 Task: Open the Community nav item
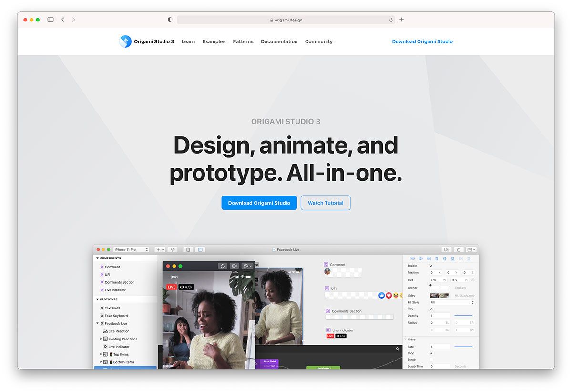pyautogui.click(x=319, y=41)
